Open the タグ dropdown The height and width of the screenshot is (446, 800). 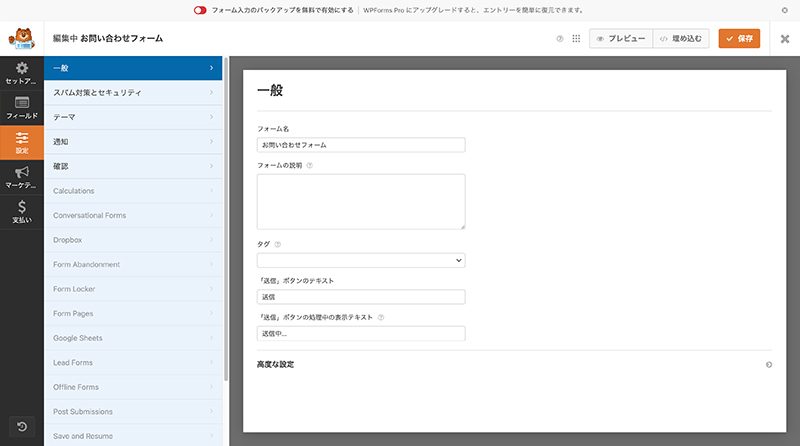(x=361, y=260)
